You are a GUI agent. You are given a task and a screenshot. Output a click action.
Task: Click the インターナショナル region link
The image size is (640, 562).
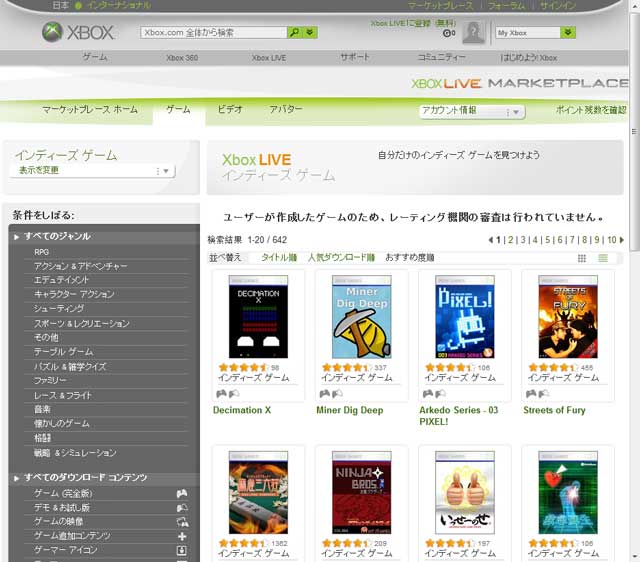(x=118, y=5)
